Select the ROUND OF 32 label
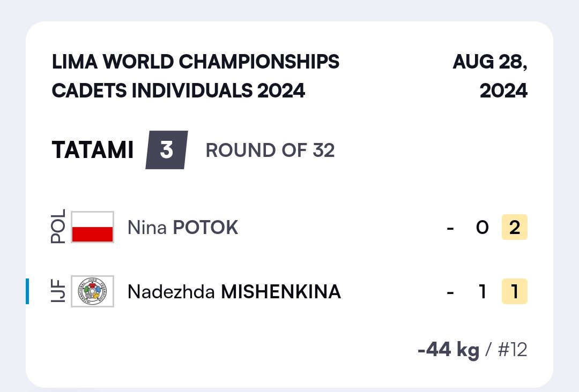 [x=270, y=150]
